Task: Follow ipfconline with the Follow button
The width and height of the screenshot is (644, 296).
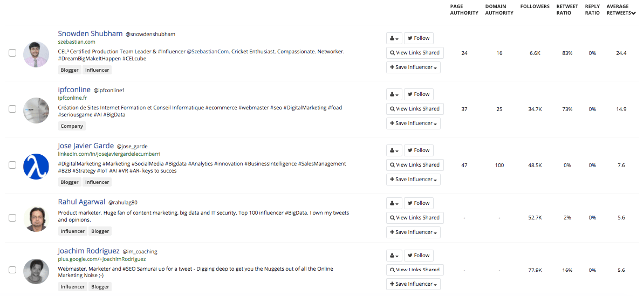Action: pyautogui.click(x=419, y=94)
